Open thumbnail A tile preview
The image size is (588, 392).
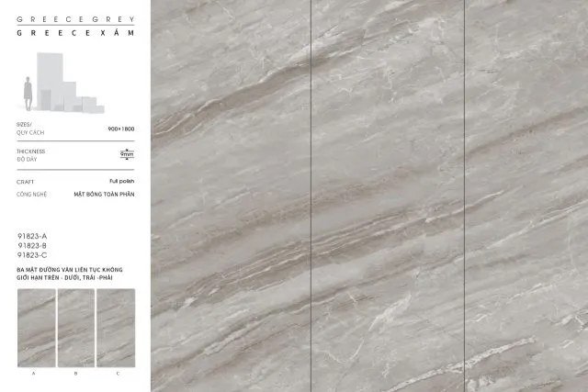(36, 328)
